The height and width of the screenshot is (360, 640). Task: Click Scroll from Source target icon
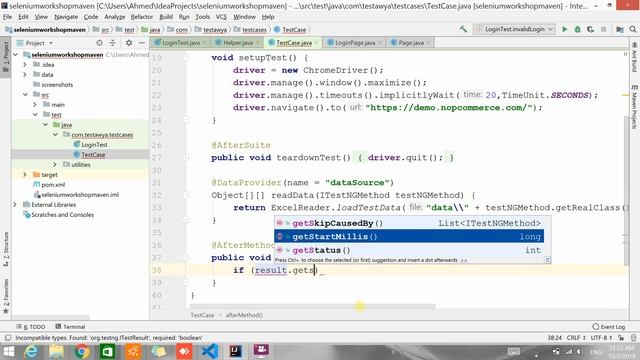point(99,43)
